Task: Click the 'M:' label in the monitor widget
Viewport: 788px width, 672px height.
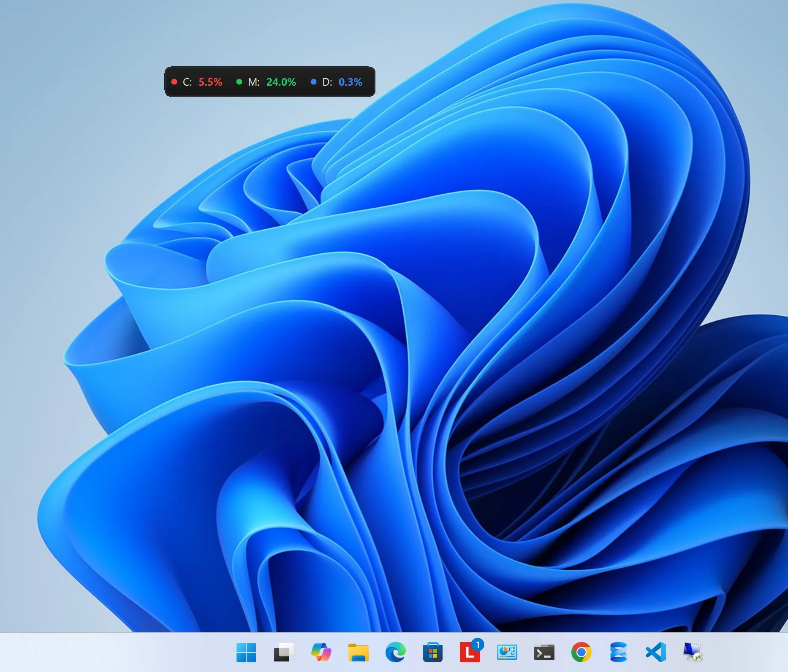Action: click(x=254, y=82)
